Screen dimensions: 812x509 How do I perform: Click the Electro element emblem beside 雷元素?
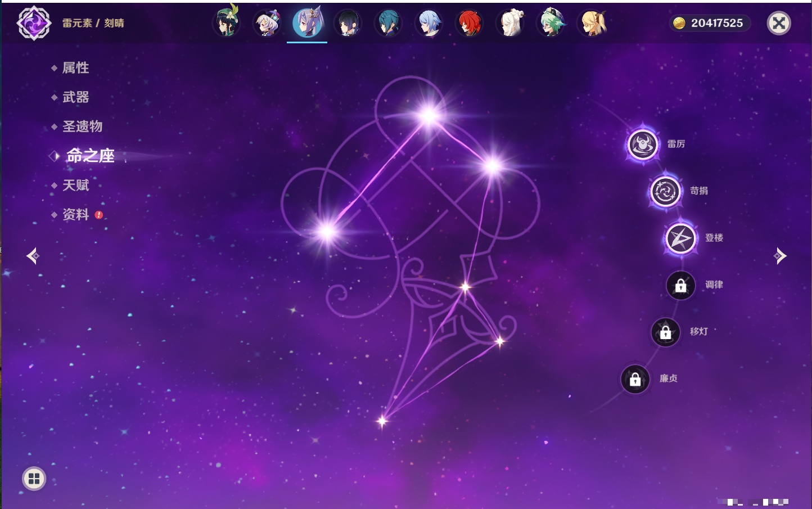(34, 23)
